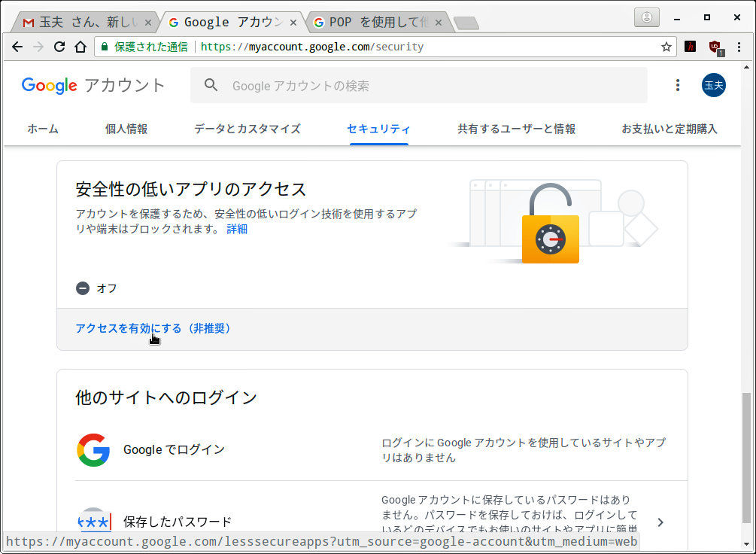Click the 安全性の低いアプリのアクセス heading
756x554 pixels.
(191, 189)
